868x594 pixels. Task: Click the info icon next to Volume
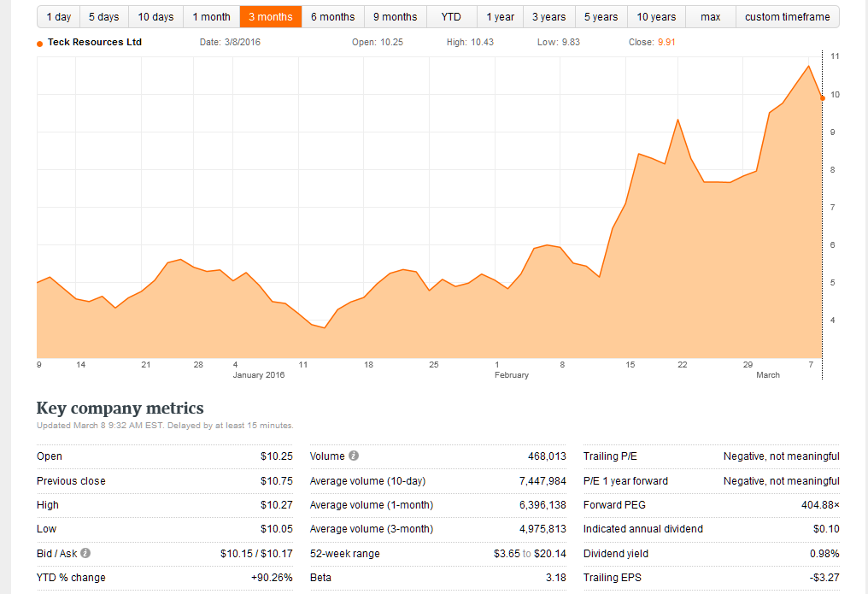pyautogui.click(x=354, y=456)
